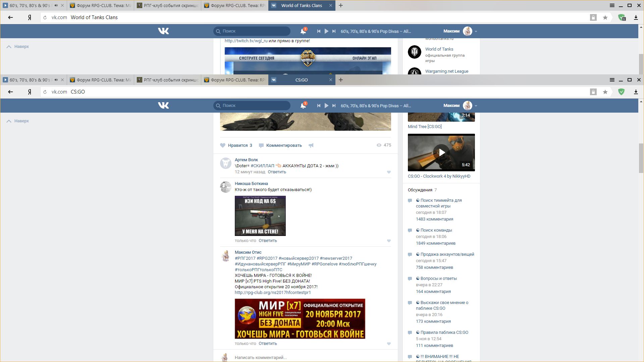644x362 pixels.
Task: Mute the 60's, 70's tab audio in CS:GO window
Action: pyautogui.click(x=56, y=80)
